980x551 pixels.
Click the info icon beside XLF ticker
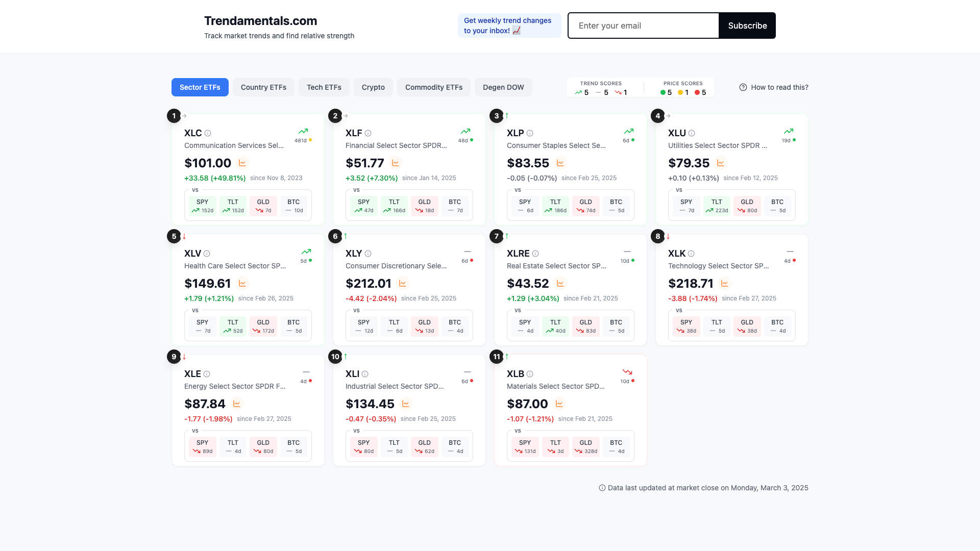[368, 133]
